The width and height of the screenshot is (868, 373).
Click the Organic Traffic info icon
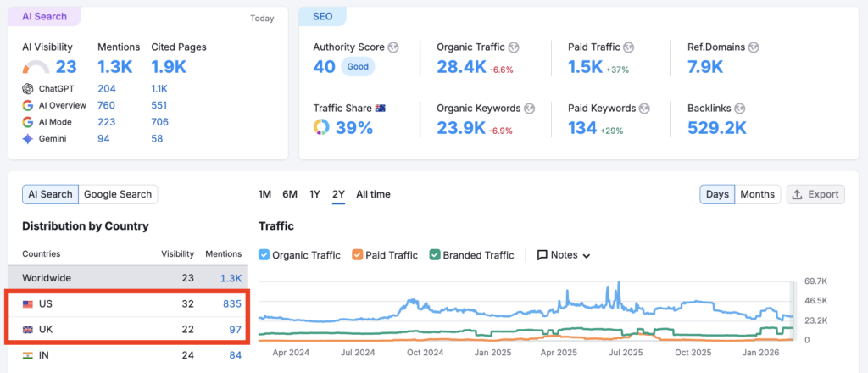click(x=514, y=47)
